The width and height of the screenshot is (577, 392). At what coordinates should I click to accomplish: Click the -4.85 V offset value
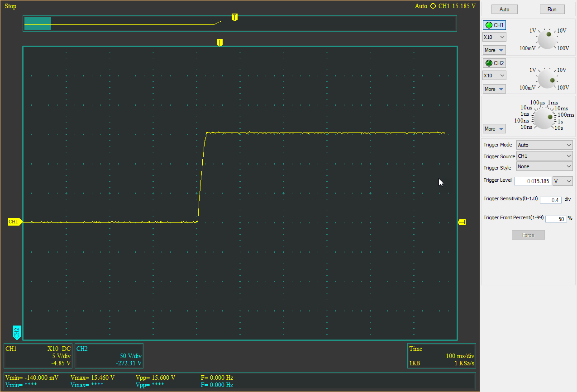click(61, 364)
